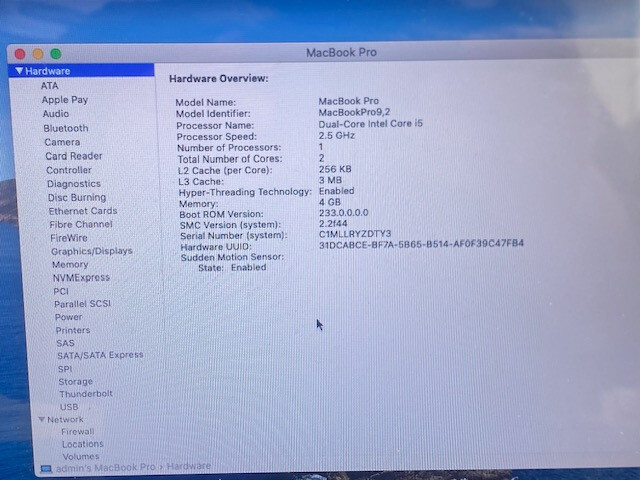Open the ATA section
Image resolution: width=640 pixels, height=480 pixels.
49,86
